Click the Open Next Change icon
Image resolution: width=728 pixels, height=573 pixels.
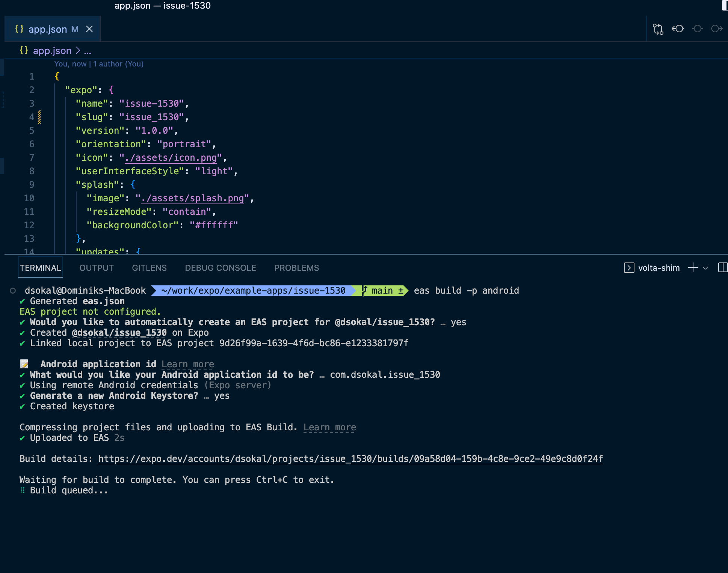click(717, 29)
